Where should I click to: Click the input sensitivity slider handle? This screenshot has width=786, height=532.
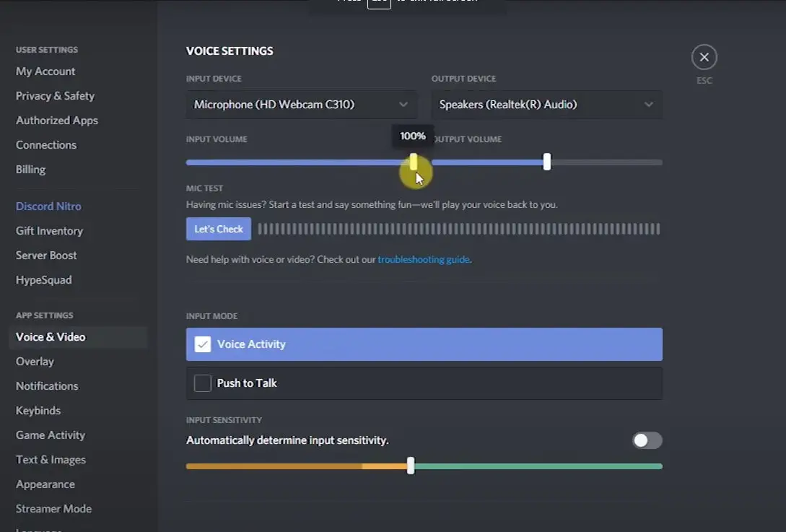[x=411, y=466]
